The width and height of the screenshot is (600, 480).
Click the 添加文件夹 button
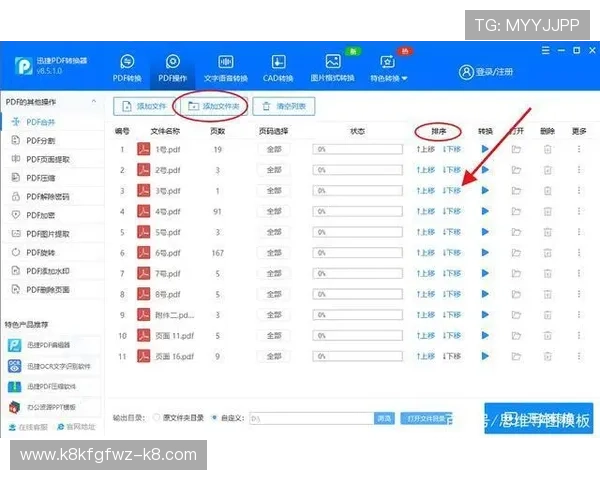click(210, 106)
